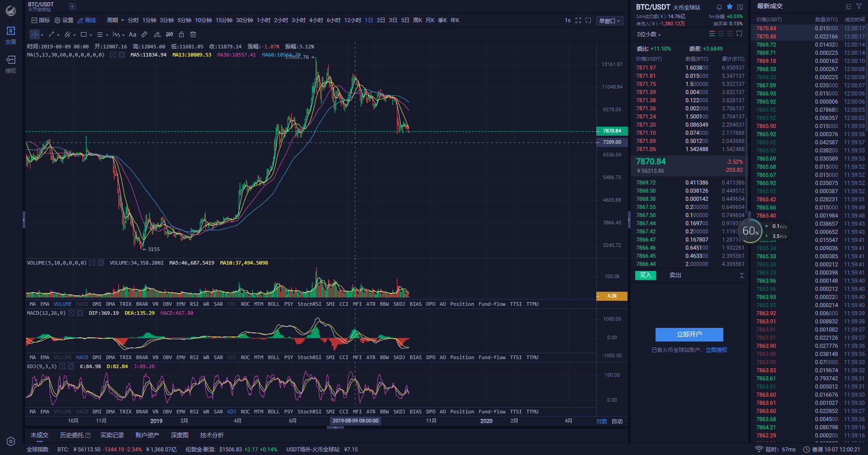Expand the 周期 period dropdown
The height and width of the screenshot is (455, 868).
coord(115,20)
